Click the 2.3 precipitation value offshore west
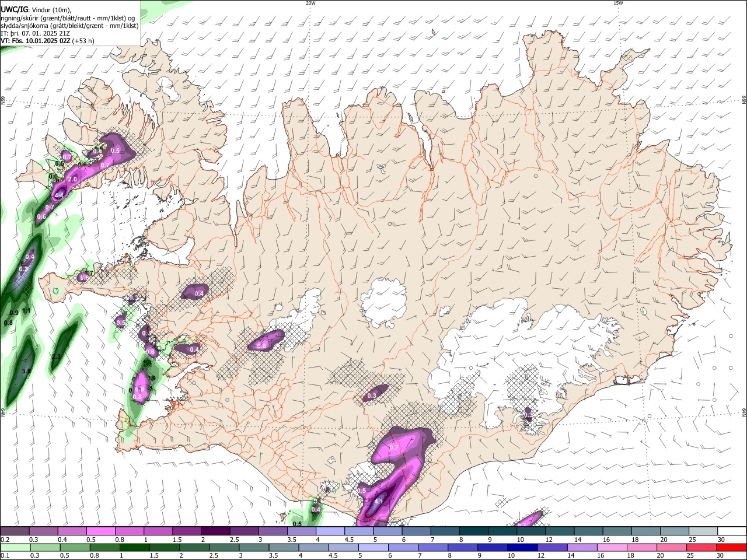 tap(56, 356)
